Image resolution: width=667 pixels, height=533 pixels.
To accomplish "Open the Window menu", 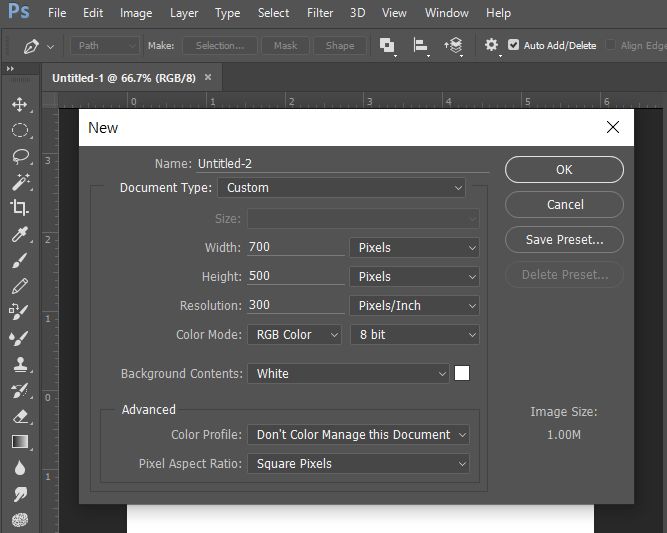I will pyautogui.click(x=447, y=13).
